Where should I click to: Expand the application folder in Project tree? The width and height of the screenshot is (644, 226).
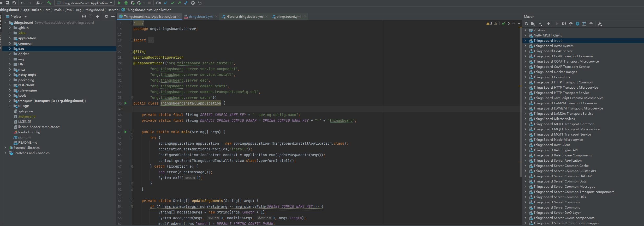pos(10,38)
